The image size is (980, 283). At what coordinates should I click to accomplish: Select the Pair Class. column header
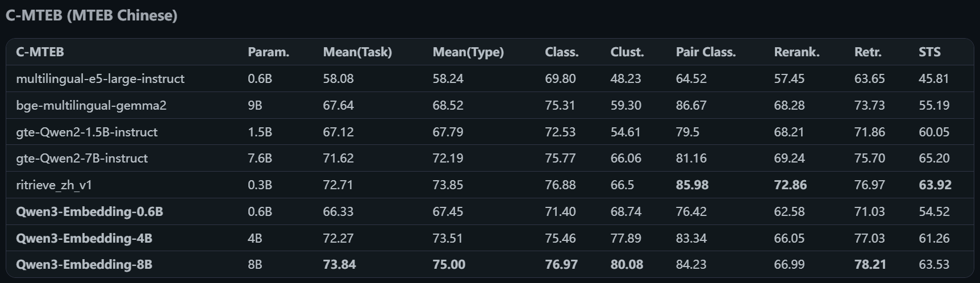tap(706, 52)
